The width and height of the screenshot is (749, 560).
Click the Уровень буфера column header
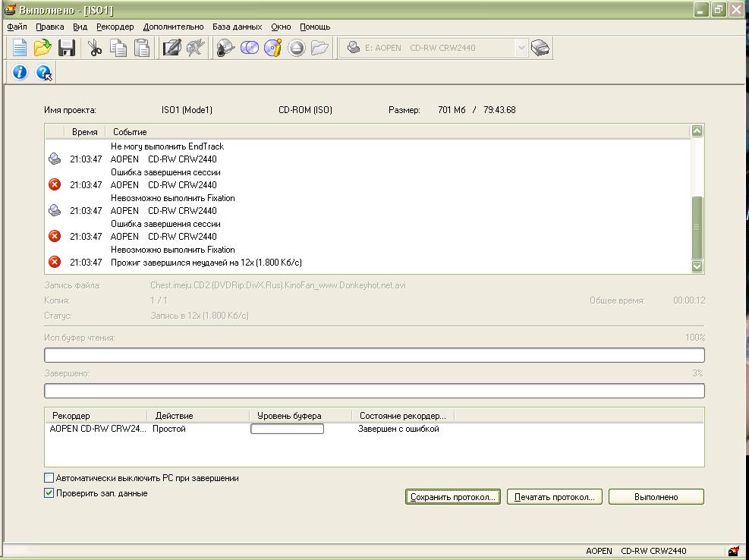[x=301, y=416]
